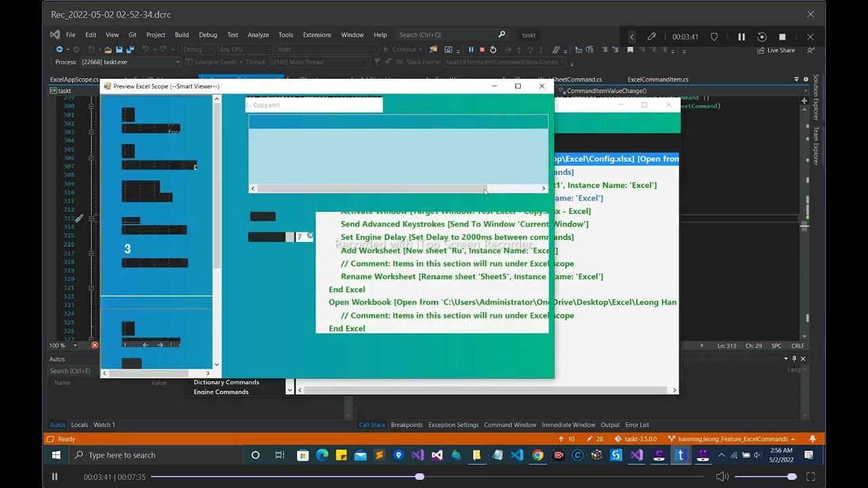Open the Debug menu
Viewport: 868px width, 488px height.
tap(208, 35)
